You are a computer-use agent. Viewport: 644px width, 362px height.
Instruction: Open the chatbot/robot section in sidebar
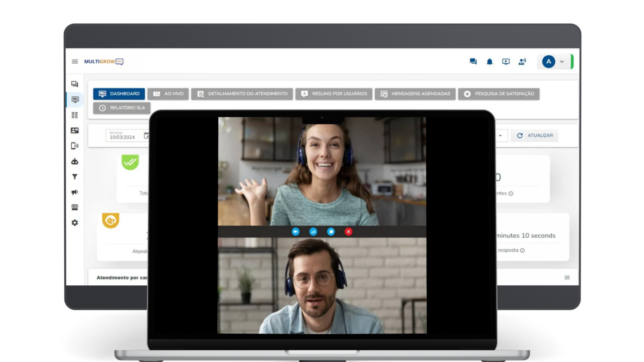pyautogui.click(x=75, y=161)
